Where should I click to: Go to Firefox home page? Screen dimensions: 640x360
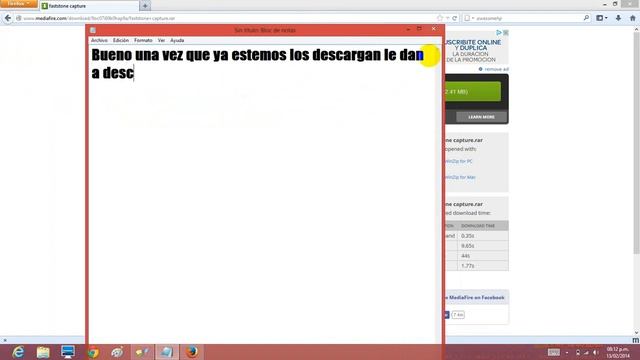[633, 18]
